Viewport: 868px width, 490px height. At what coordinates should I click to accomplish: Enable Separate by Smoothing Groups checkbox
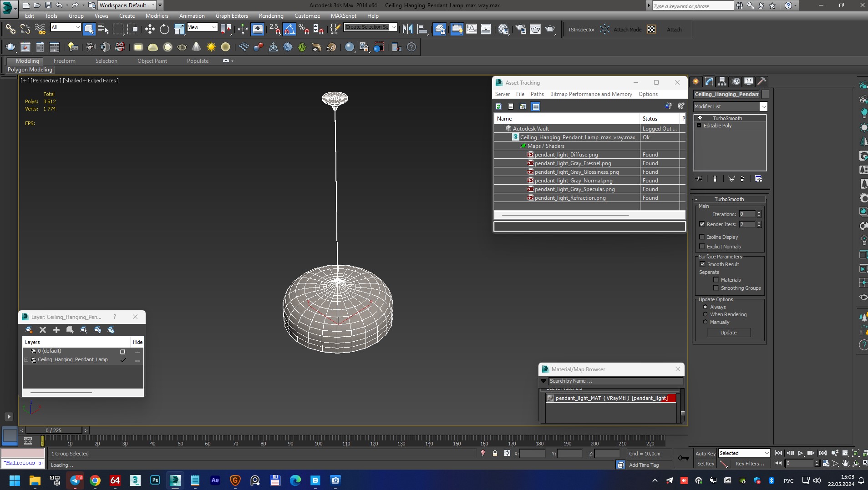tap(716, 288)
